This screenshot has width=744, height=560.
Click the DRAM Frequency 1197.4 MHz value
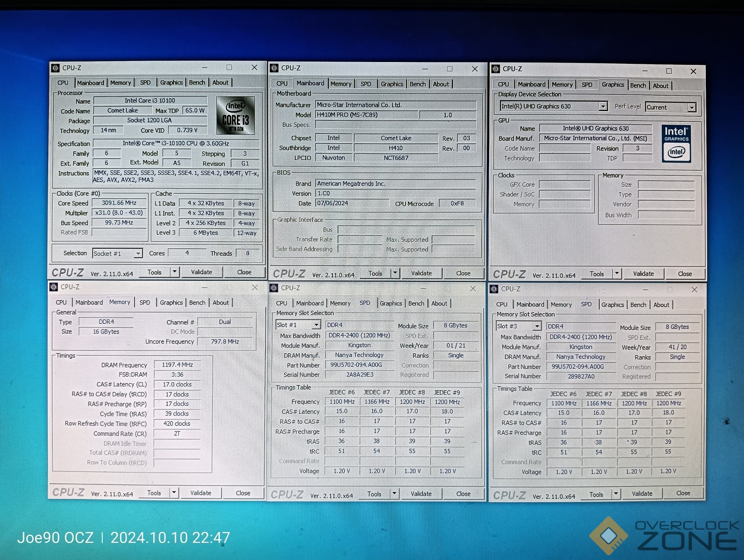click(177, 364)
